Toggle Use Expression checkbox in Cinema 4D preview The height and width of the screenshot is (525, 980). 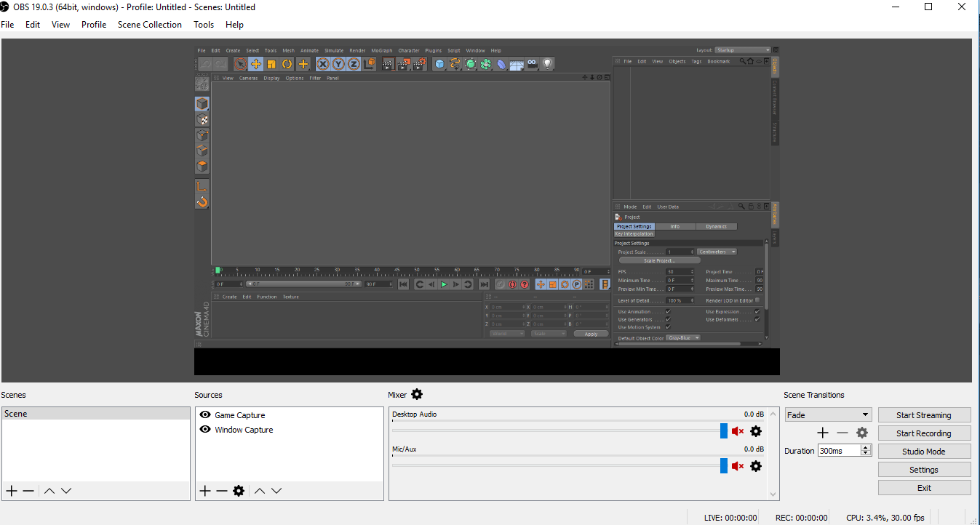(x=757, y=312)
